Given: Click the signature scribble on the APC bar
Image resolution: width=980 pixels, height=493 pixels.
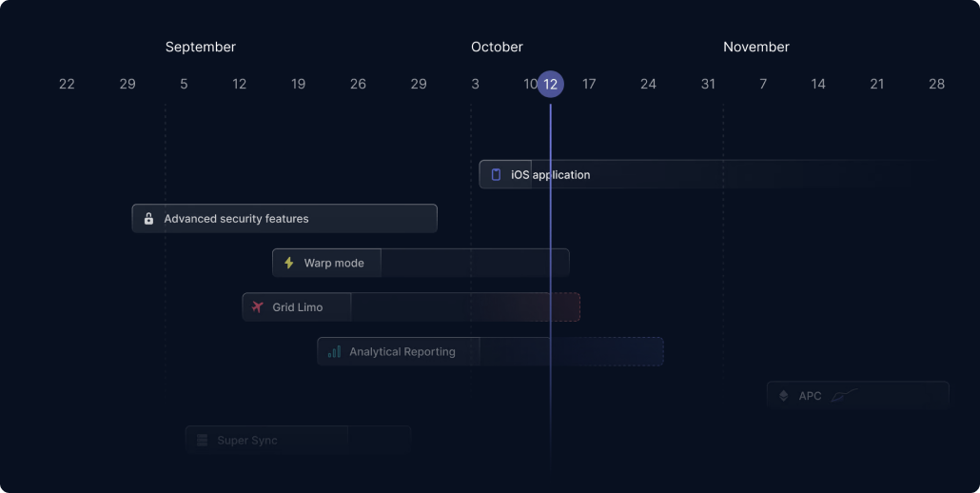Looking at the screenshot, I should click(843, 395).
